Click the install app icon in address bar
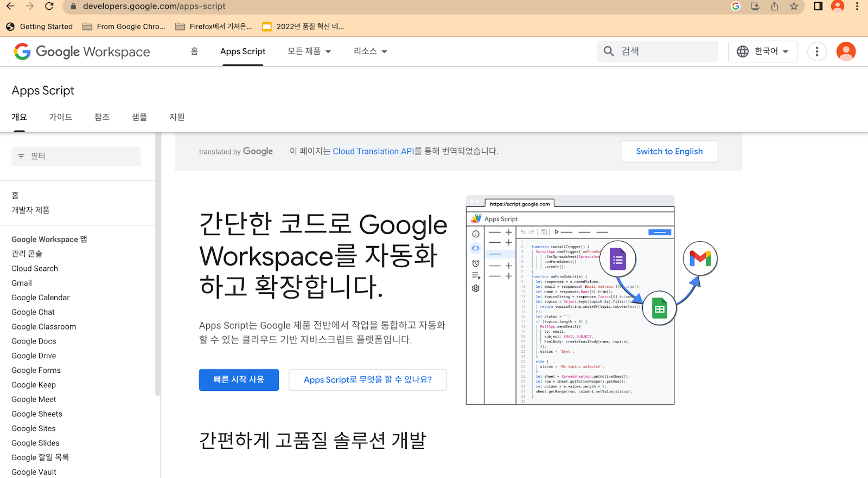This screenshot has width=868, height=478. [x=755, y=7]
